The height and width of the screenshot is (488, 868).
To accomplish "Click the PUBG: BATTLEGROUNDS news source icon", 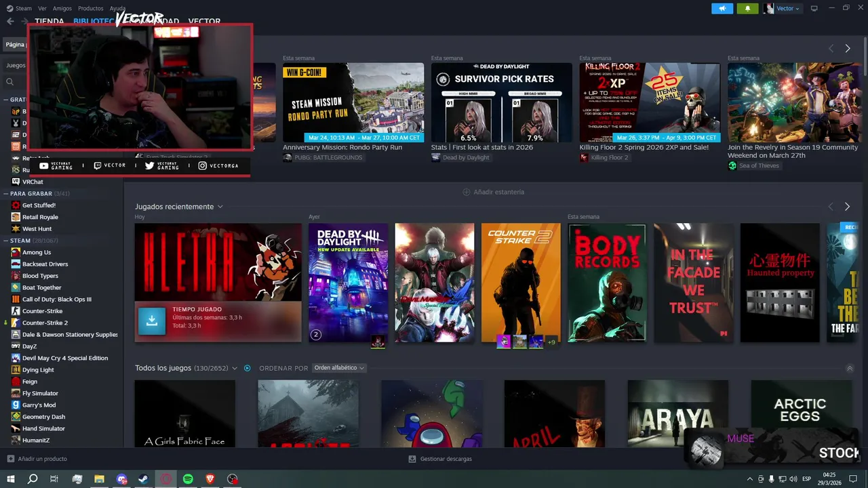I will pyautogui.click(x=288, y=157).
